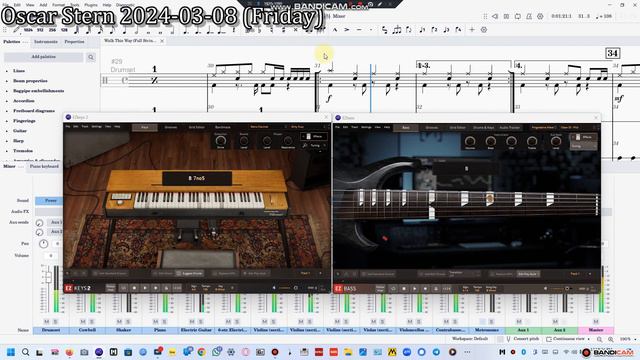640x360 pixels.
Task: Open Grid Editor tab in EZbass
Action: click(457, 128)
